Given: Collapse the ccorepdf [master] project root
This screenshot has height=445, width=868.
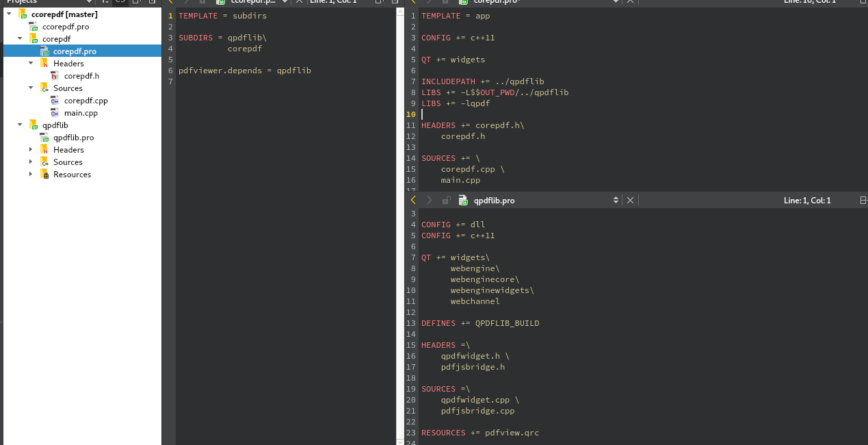Looking at the screenshot, I should (x=9, y=14).
